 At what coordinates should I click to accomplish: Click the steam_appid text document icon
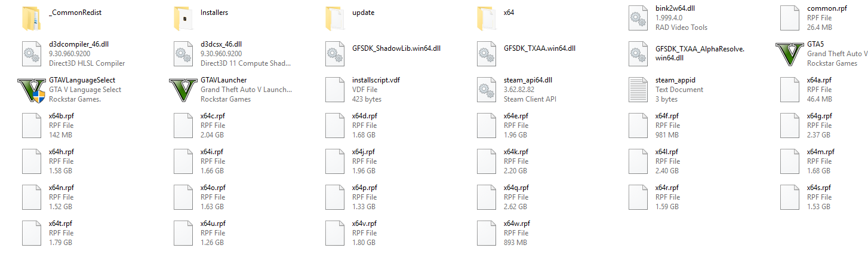coord(638,90)
